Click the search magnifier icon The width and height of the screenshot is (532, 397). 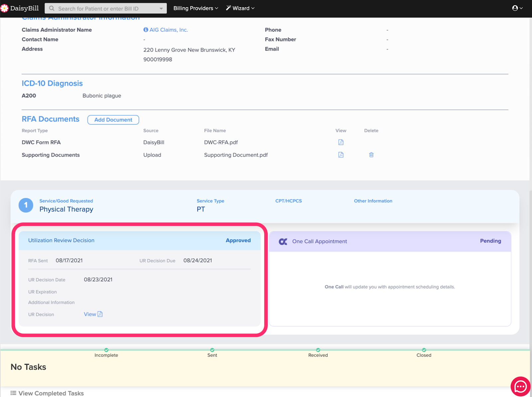click(52, 9)
